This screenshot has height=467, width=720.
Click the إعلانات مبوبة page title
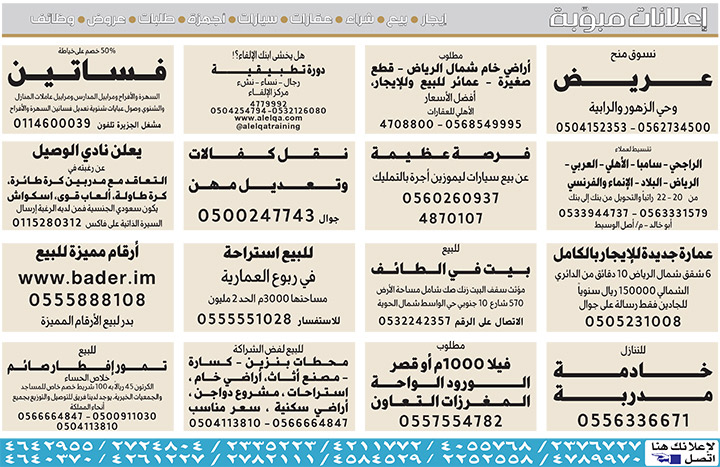[630, 19]
